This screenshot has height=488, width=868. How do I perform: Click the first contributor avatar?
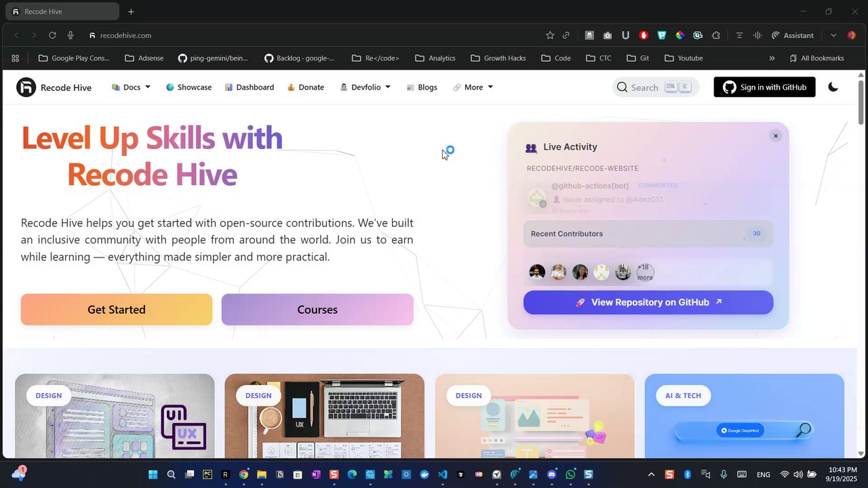[536, 272]
